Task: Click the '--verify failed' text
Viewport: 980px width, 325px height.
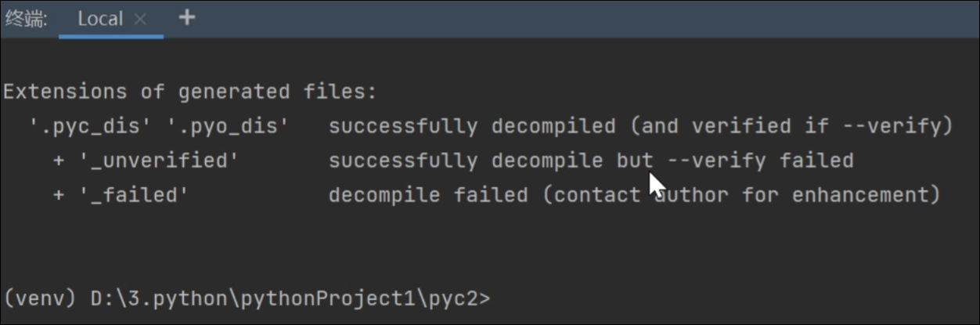Action: 759,161
